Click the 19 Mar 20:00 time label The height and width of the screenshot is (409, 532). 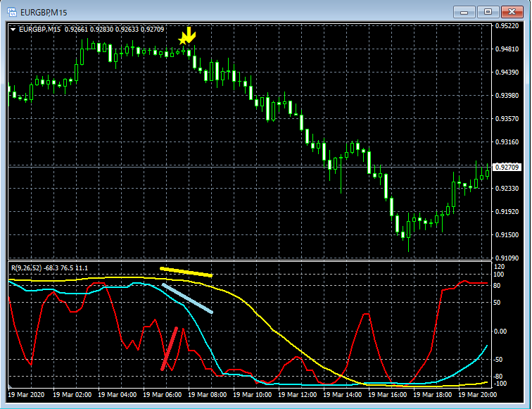(477, 395)
